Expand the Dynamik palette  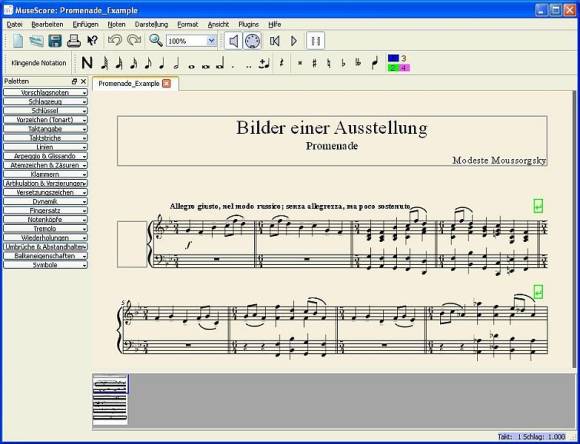click(x=45, y=201)
